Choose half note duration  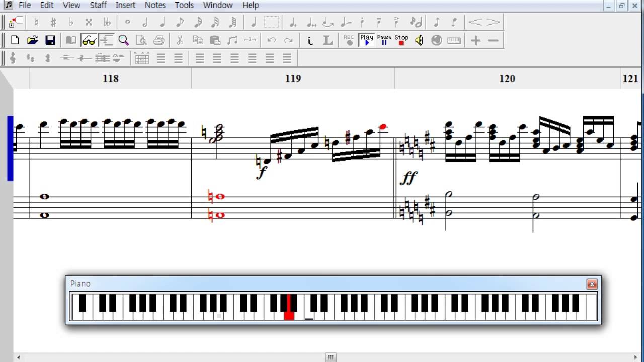(x=145, y=22)
